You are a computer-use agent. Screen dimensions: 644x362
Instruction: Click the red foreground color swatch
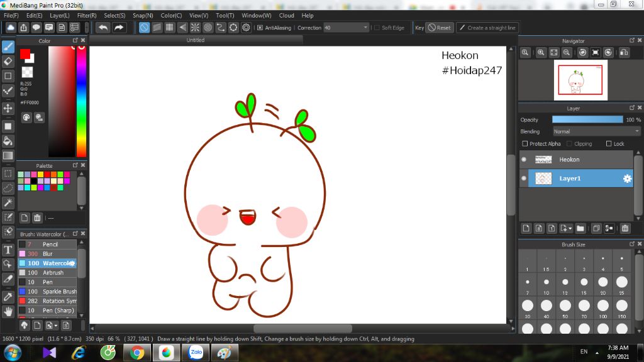pos(25,54)
